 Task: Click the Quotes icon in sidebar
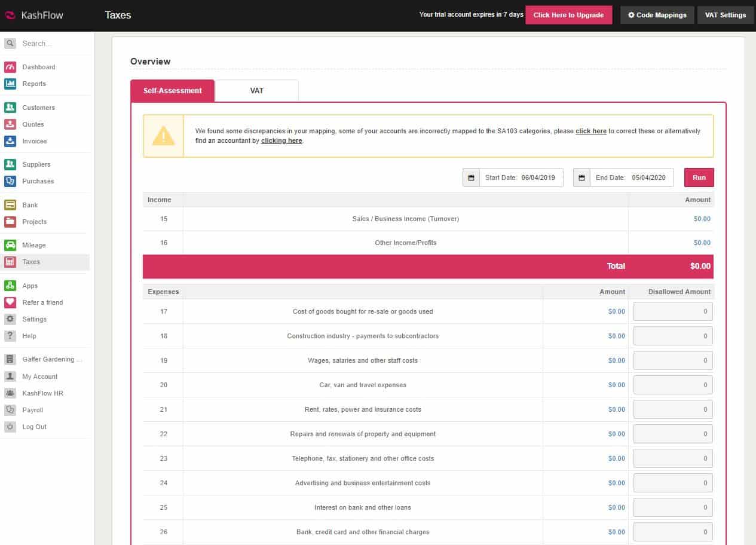pos(10,124)
